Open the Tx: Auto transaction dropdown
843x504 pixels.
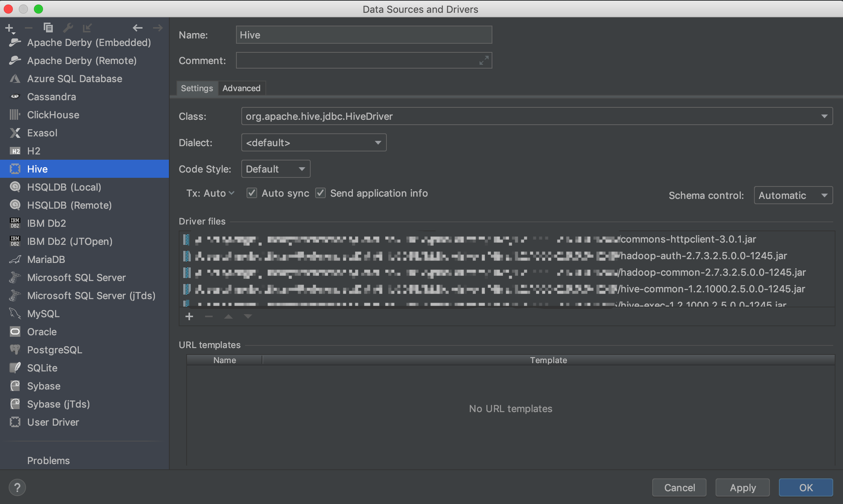click(210, 193)
